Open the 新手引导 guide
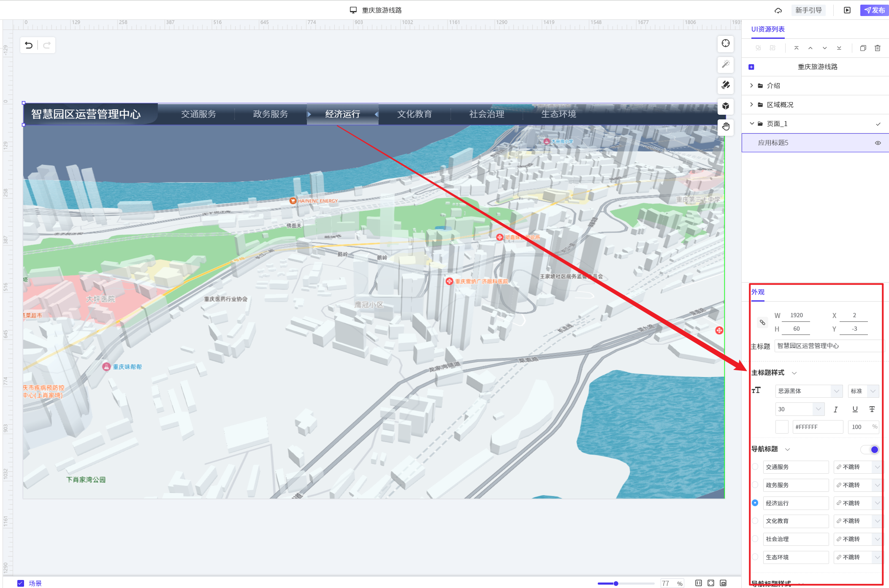The height and width of the screenshot is (588, 889). [x=808, y=10]
